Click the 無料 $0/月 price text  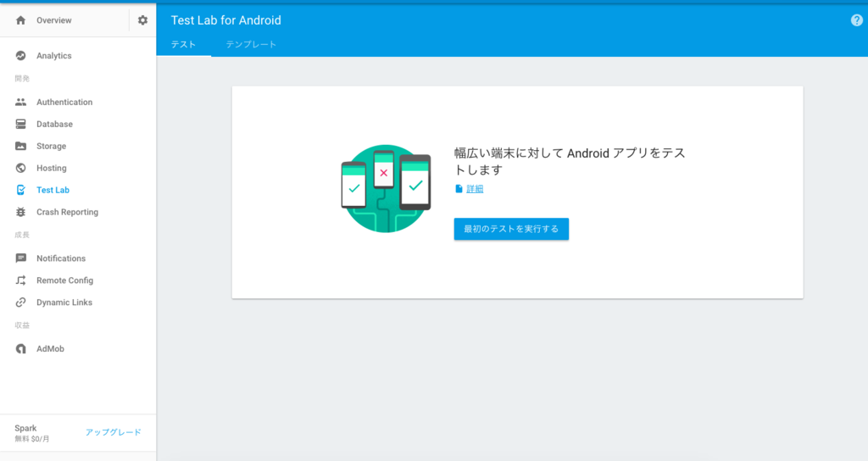coord(31,439)
